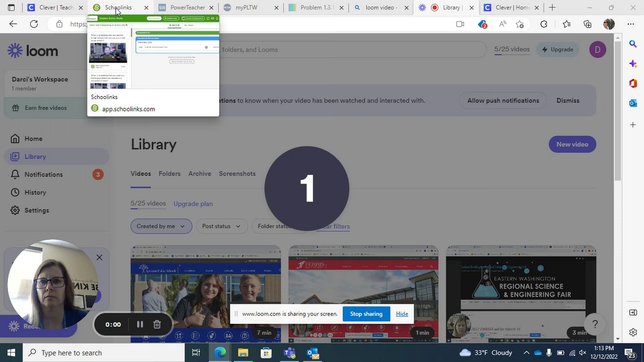Click Stop sharing
Image resolution: width=644 pixels, height=362 pixels.
click(366, 314)
